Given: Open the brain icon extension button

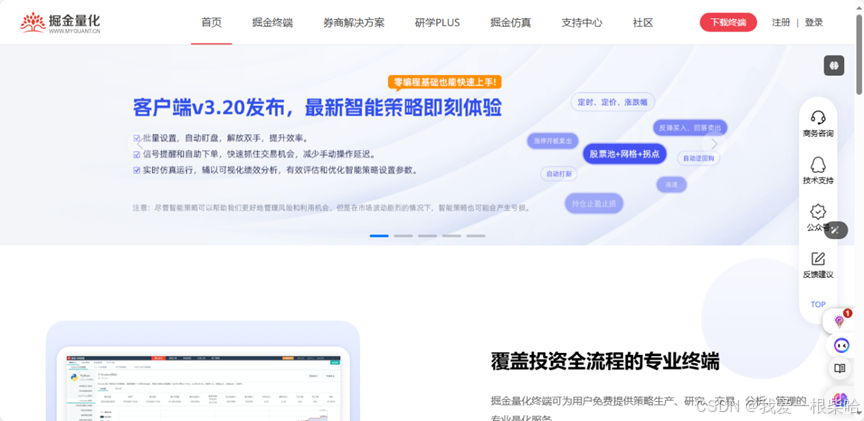Looking at the screenshot, I should coord(834,66).
